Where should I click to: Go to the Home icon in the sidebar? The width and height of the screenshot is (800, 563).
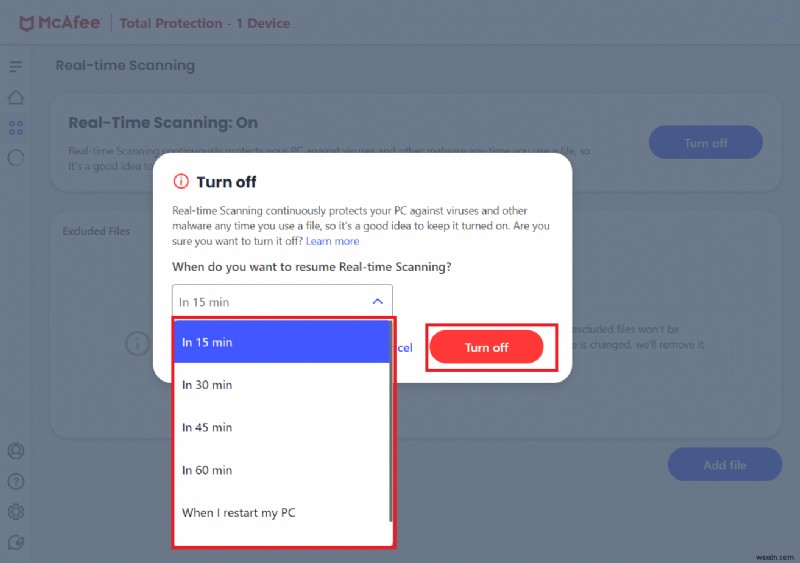pos(15,98)
